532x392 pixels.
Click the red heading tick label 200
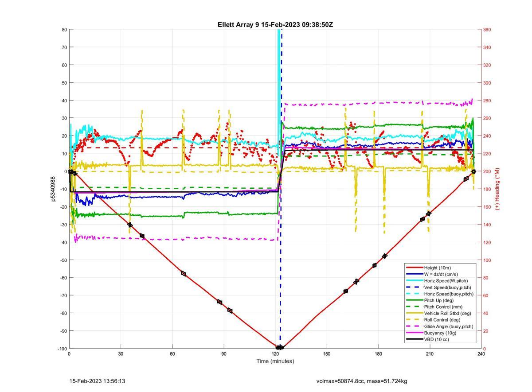point(487,171)
